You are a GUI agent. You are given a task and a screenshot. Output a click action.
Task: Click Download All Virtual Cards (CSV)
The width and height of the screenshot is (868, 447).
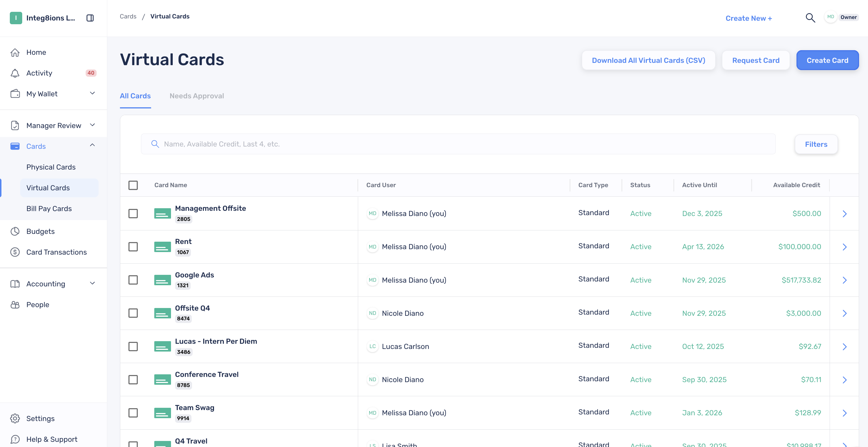[x=648, y=60]
